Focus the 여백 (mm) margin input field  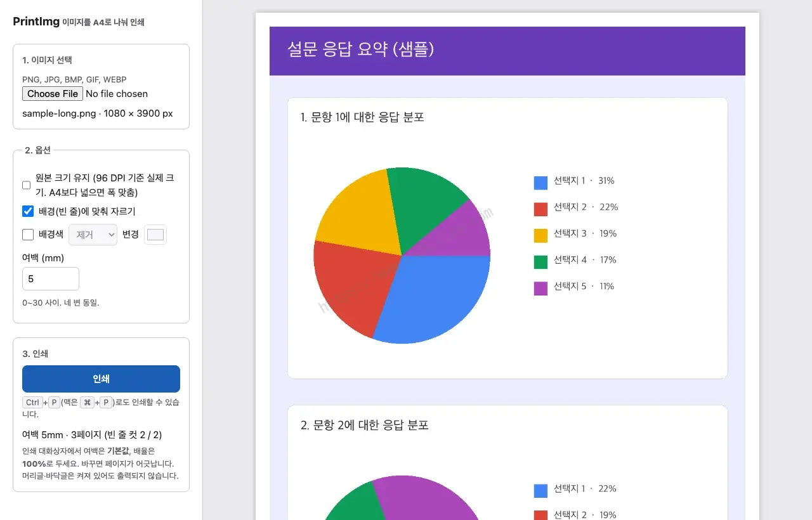pos(51,279)
